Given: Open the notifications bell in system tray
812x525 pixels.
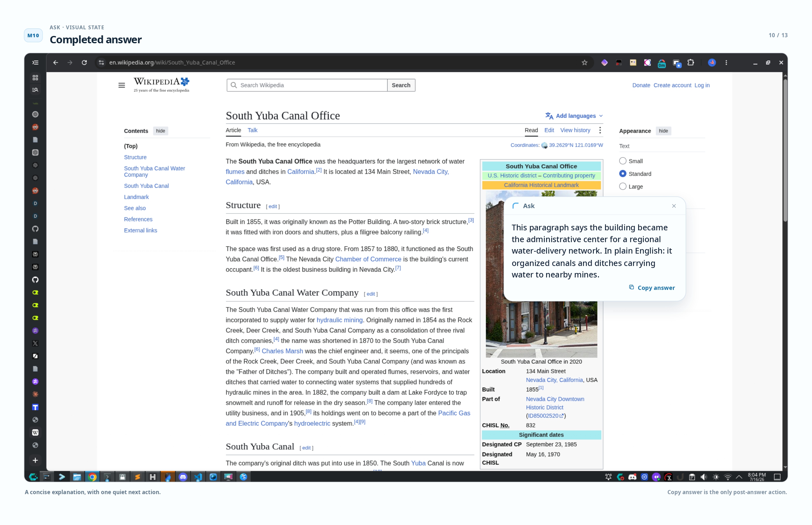Looking at the screenshot, I should [x=608, y=477].
